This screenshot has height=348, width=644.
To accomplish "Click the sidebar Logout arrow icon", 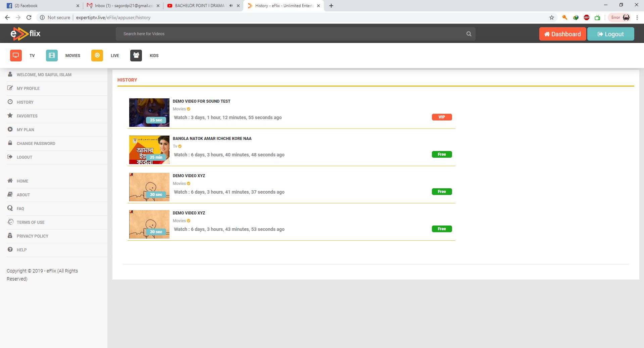I will 10,157.
